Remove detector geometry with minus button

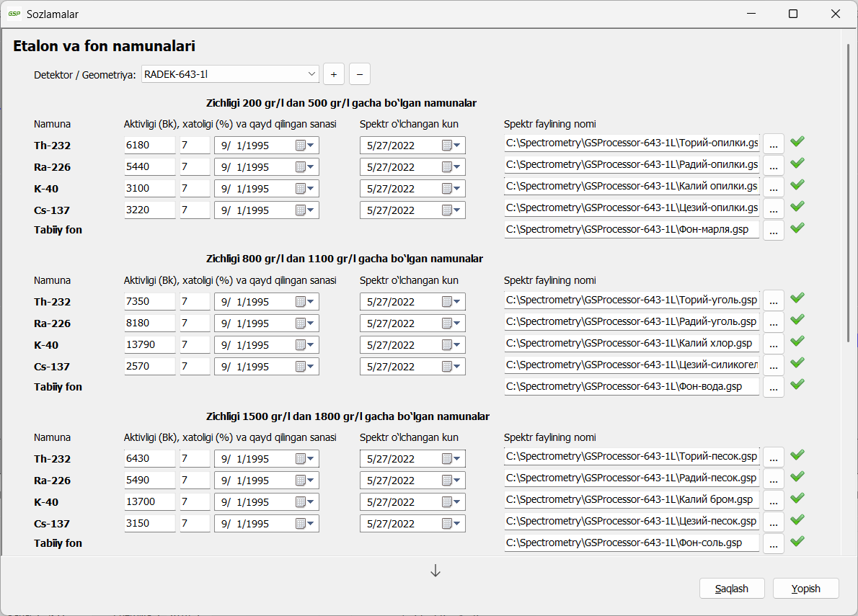(x=360, y=74)
